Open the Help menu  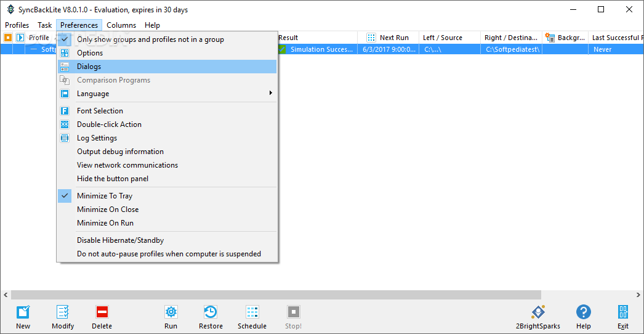tap(152, 25)
